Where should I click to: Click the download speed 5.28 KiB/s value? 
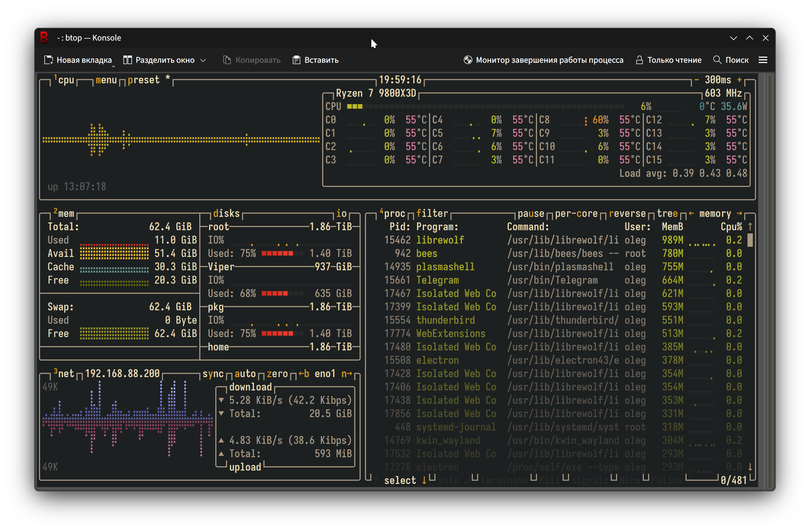pos(256,400)
